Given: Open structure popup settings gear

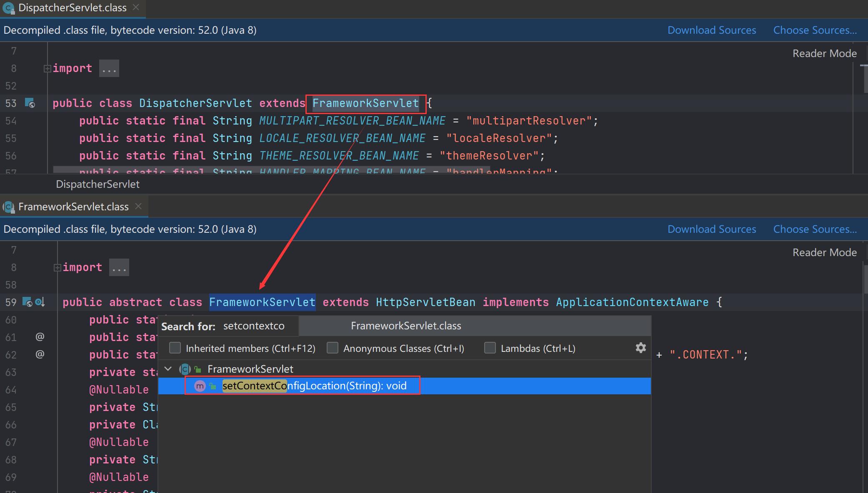Looking at the screenshot, I should pyautogui.click(x=640, y=348).
